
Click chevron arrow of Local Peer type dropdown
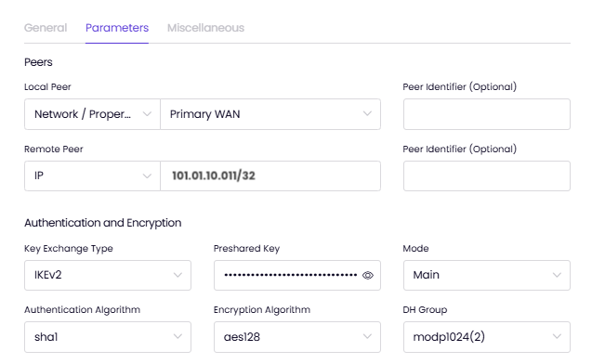tap(147, 114)
